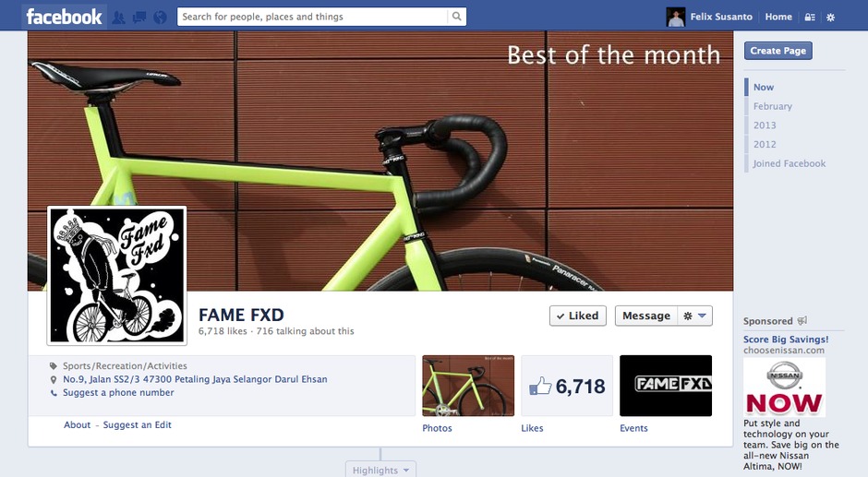Open the friend requests icon
This screenshot has height=477, width=868.
118,18
